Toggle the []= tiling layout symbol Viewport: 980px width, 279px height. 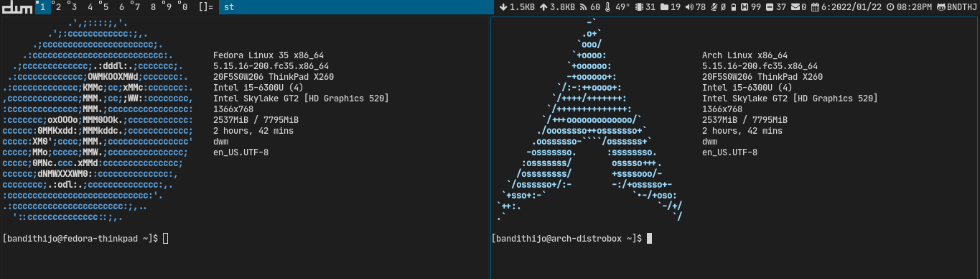click(x=206, y=6)
